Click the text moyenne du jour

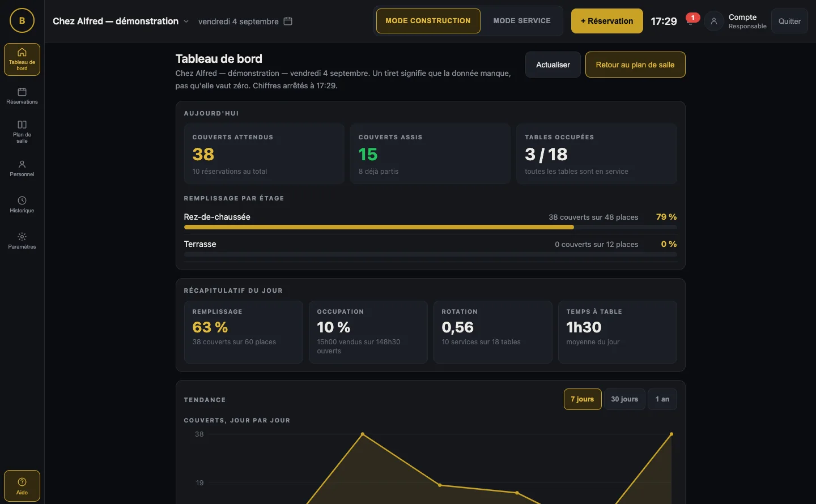pyautogui.click(x=593, y=342)
